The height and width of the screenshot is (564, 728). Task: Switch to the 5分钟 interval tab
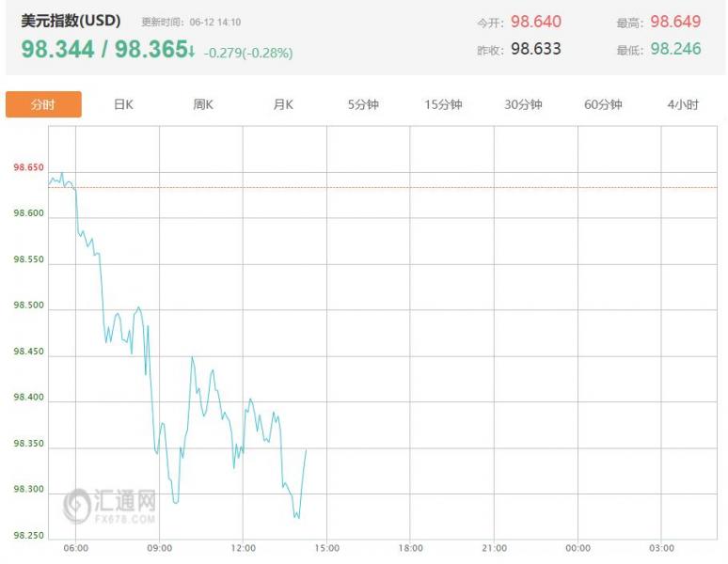pyautogui.click(x=363, y=104)
